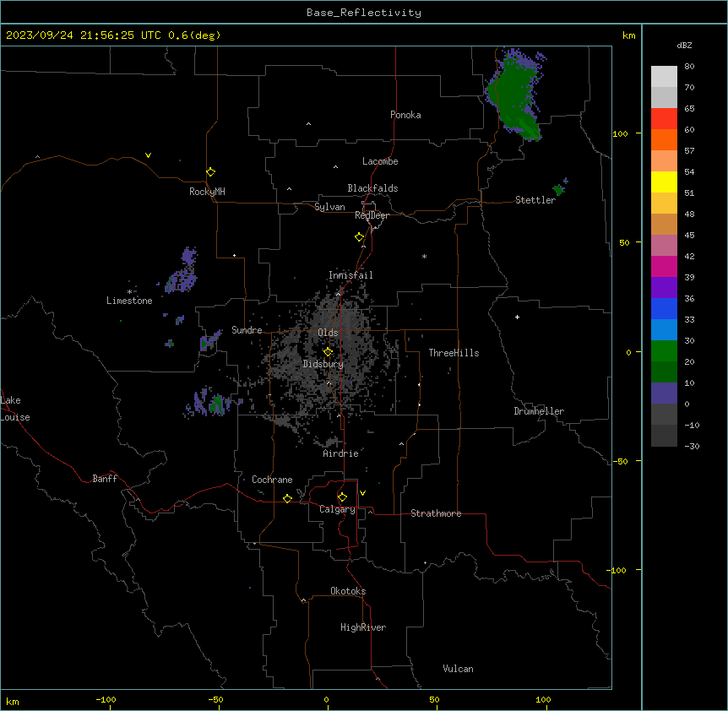The width and height of the screenshot is (728, 711).
Task: Click the Sylvan label
Action: [x=329, y=207]
